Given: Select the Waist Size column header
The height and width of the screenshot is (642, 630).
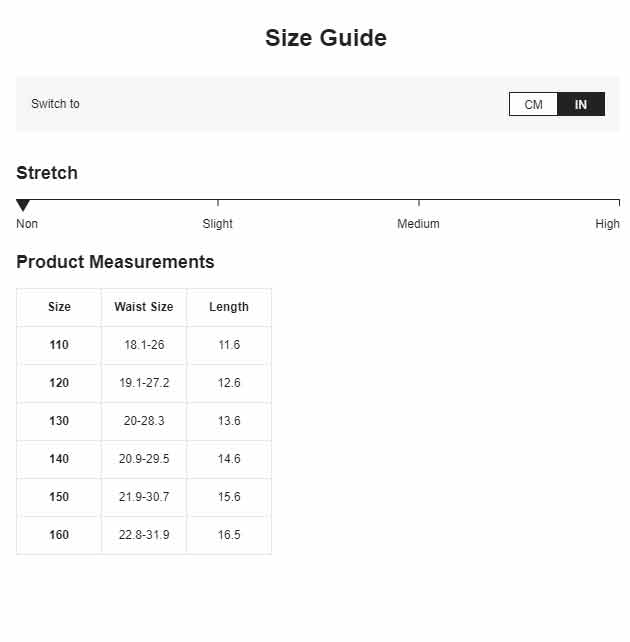Looking at the screenshot, I should pos(144,307).
